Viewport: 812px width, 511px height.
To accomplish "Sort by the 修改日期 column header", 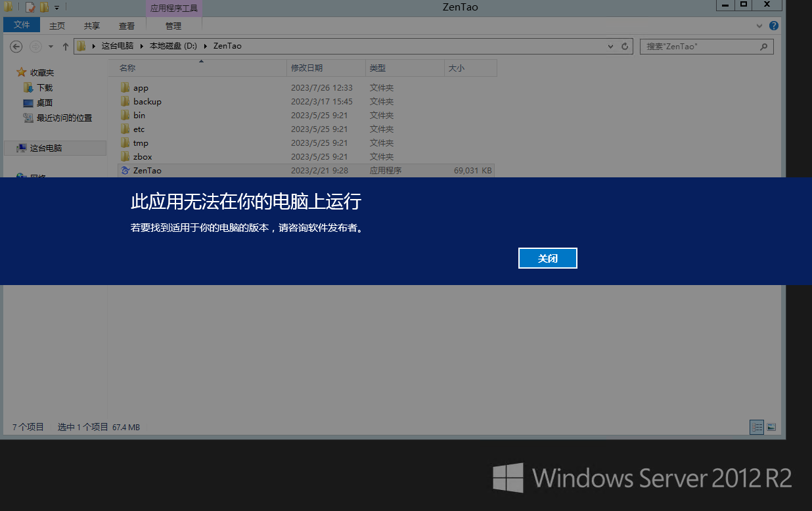I will click(x=326, y=68).
